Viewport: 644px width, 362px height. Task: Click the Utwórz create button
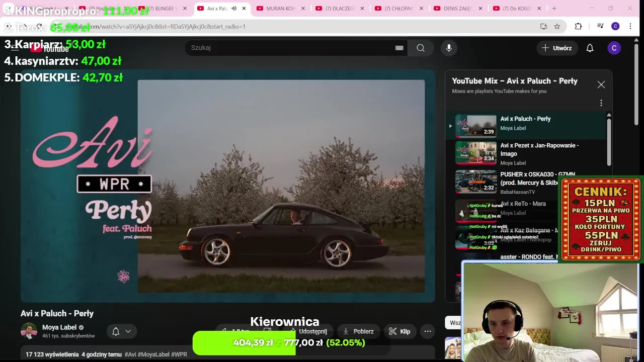click(x=556, y=48)
